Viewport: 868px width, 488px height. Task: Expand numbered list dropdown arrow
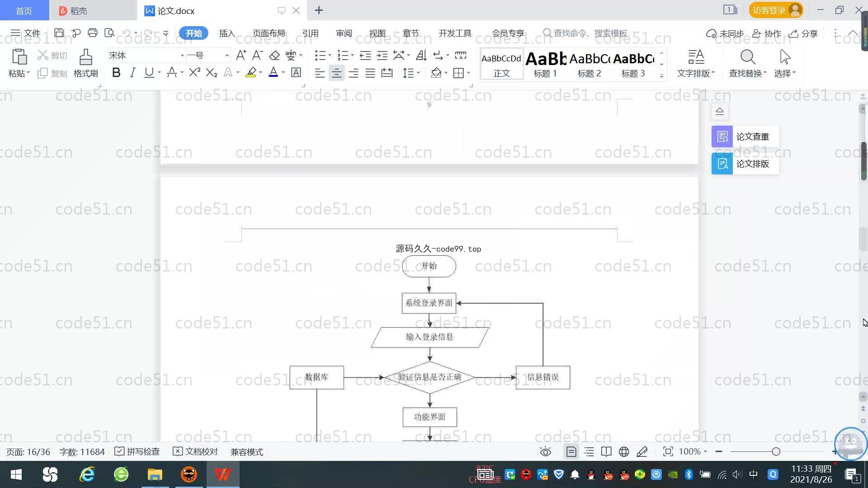click(352, 56)
